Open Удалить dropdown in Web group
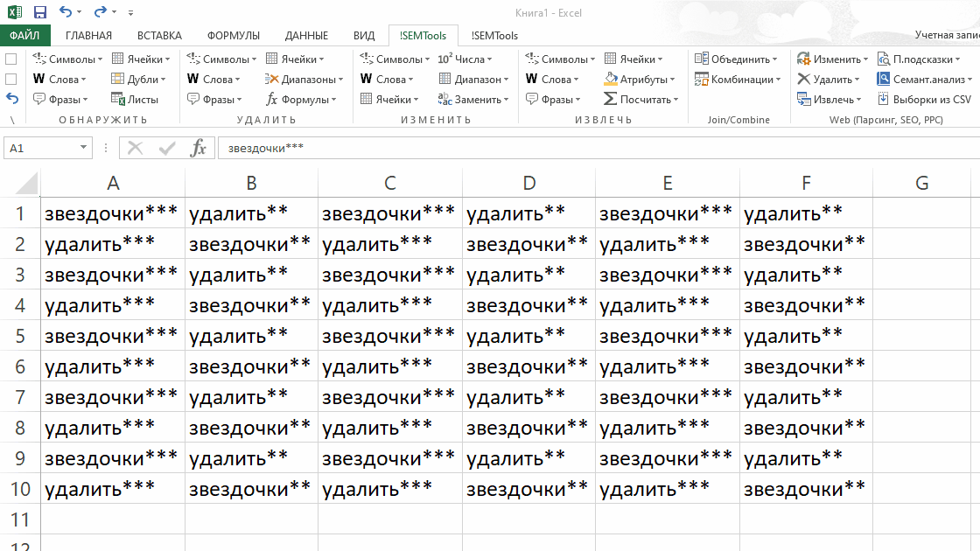The height and width of the screenshot is (551, 980). coord(828,80)
